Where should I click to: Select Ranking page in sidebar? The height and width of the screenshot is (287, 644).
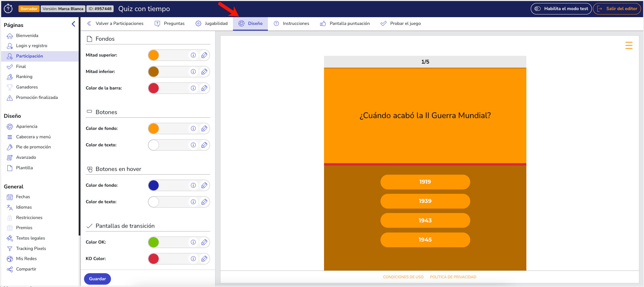[x=24, y=77]
